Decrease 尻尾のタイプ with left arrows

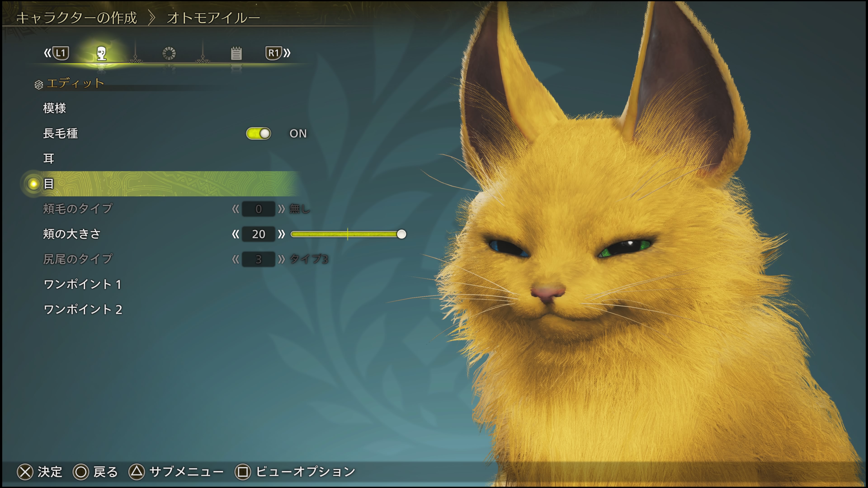(236, 259)
